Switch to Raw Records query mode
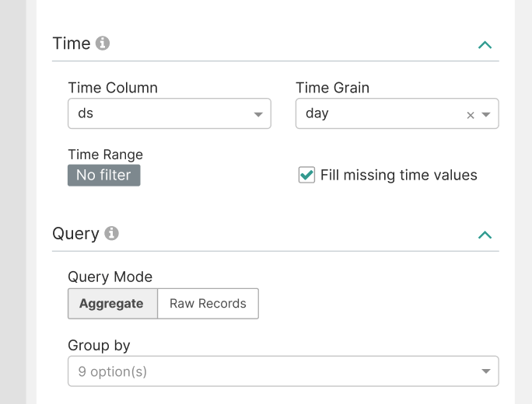This screenshot has height=404, width=532. click(x=208, y=304)
